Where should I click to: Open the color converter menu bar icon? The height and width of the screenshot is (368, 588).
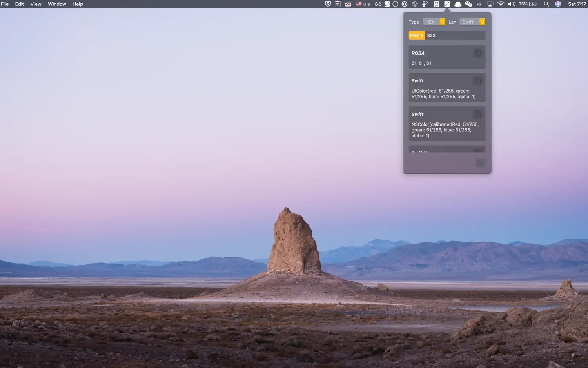click(447, 4)
